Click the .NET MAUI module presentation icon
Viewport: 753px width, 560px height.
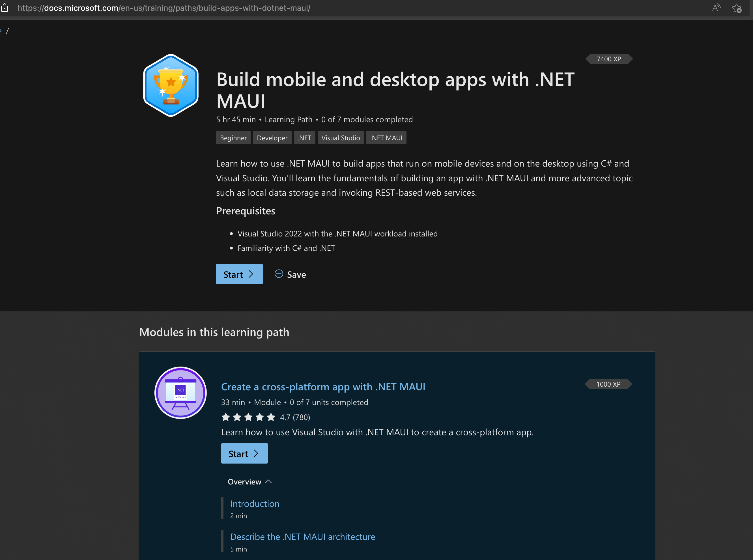[x=181, y=393]
